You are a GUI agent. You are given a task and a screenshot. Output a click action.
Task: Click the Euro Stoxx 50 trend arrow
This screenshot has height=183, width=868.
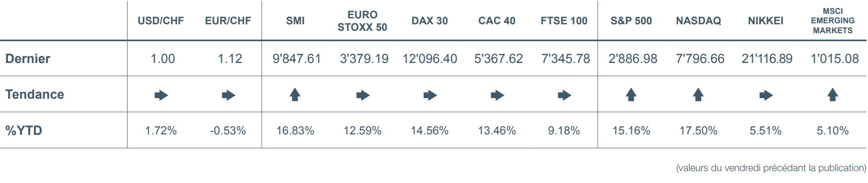[363, 95]
